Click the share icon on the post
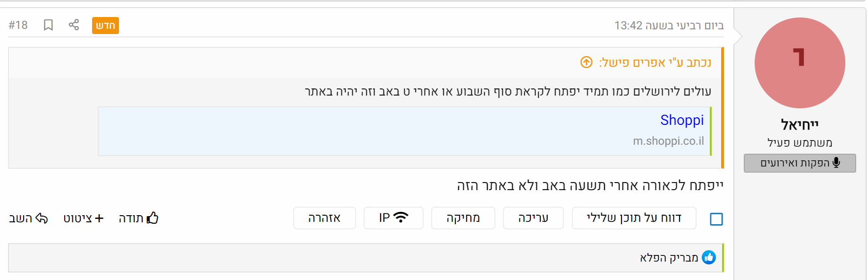This screenshot has width=868, height=280. point(74,25)
